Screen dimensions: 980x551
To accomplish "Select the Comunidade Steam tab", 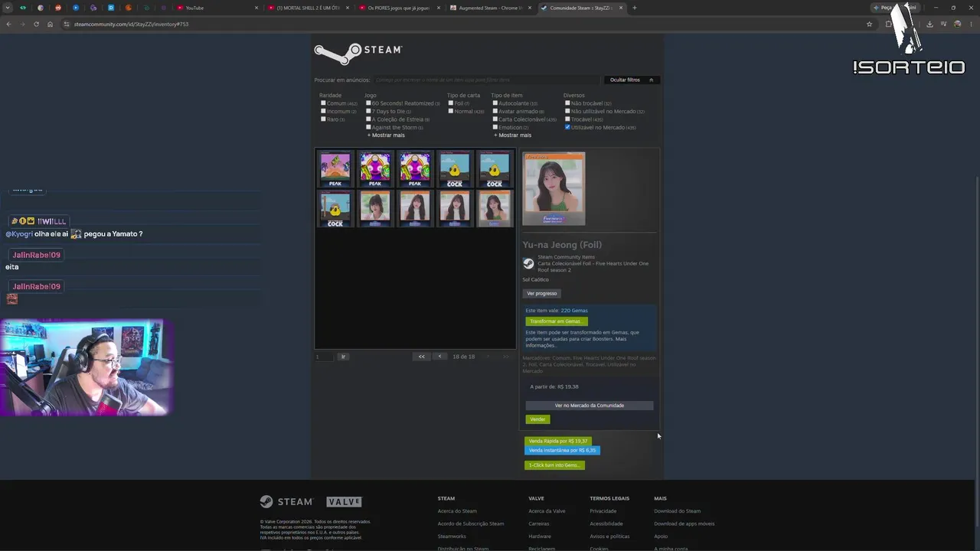I will point(580,8).
